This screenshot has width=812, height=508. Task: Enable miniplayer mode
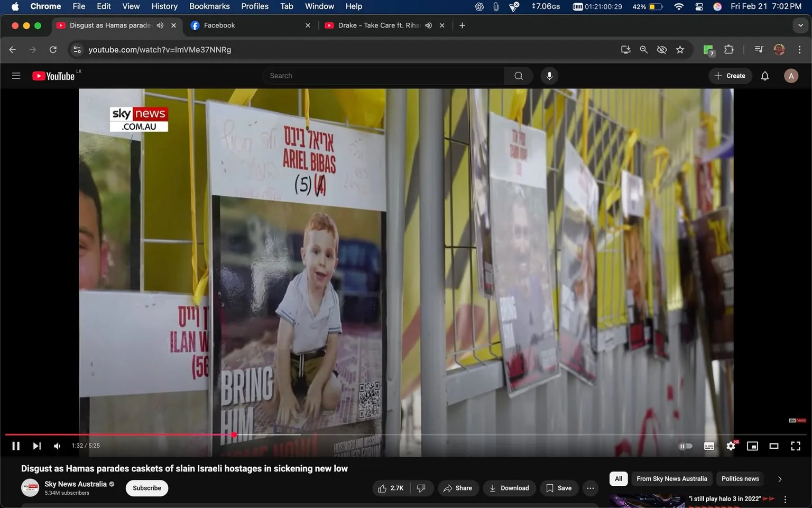(x=752, y=446)
